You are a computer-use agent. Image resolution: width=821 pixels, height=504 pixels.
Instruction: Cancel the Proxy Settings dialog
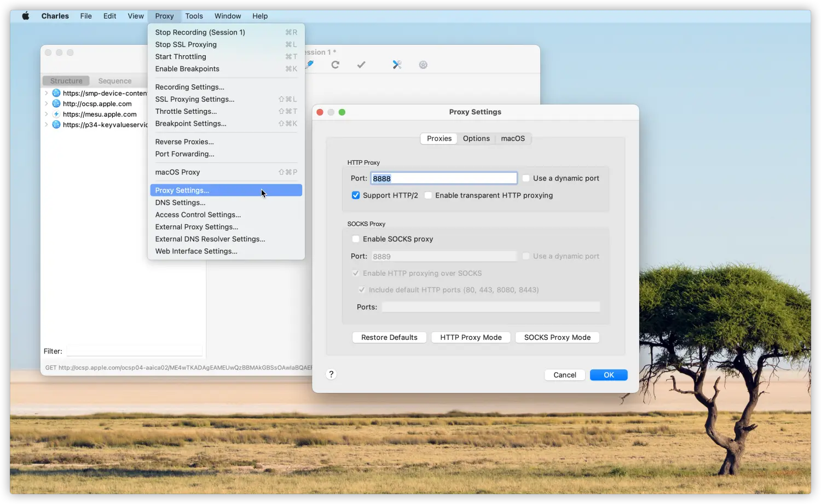[565, 375]
